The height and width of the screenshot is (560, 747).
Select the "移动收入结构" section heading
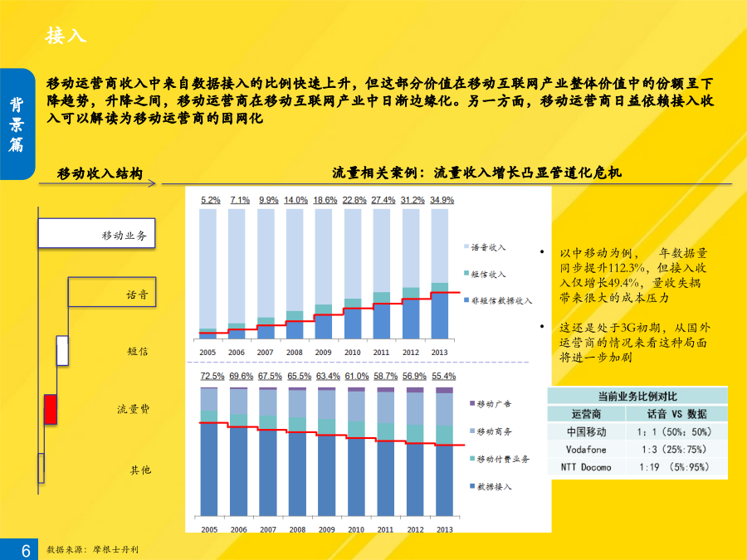[100, 173]
